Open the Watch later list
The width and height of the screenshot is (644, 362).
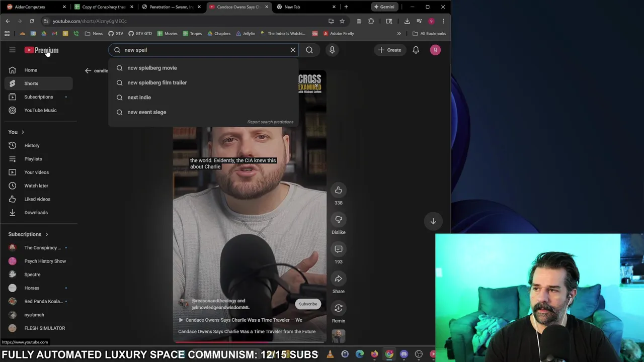39,186
